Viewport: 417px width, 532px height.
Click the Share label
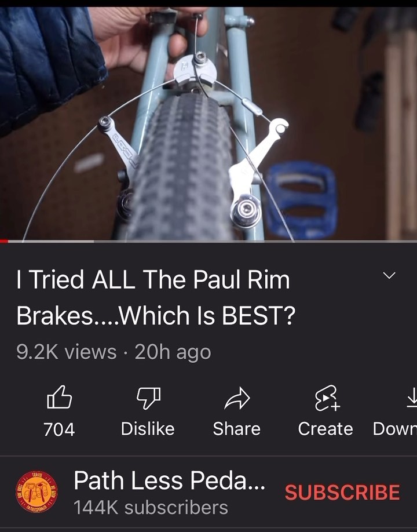point(237,429)
